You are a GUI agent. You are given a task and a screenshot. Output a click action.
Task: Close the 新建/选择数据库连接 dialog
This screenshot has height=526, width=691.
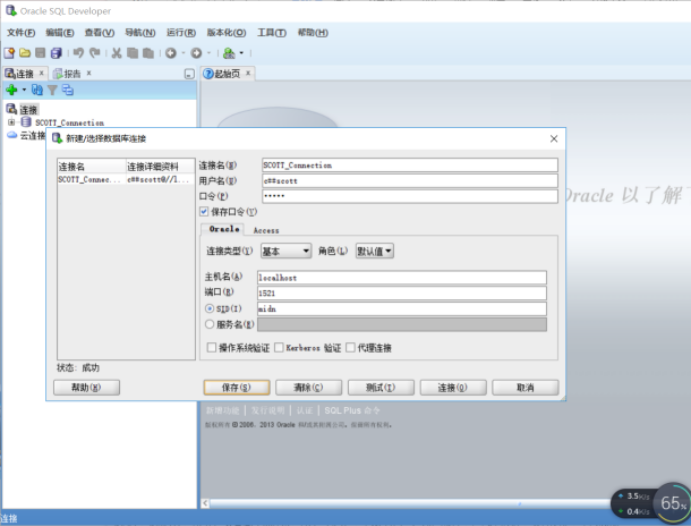(x=554, y=139)
